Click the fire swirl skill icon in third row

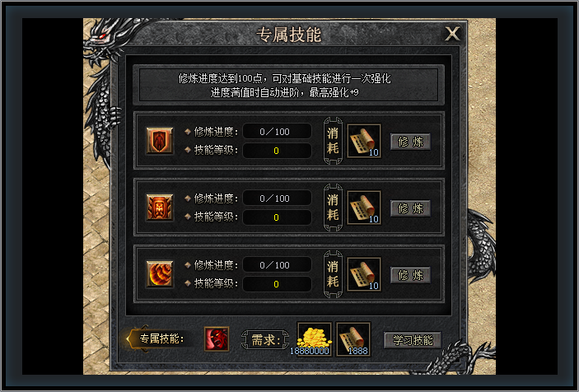click(160, 274)
